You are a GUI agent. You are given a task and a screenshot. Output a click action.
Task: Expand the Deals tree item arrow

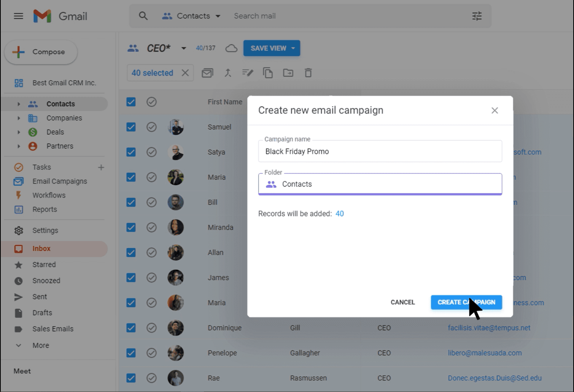coord(18,132)
